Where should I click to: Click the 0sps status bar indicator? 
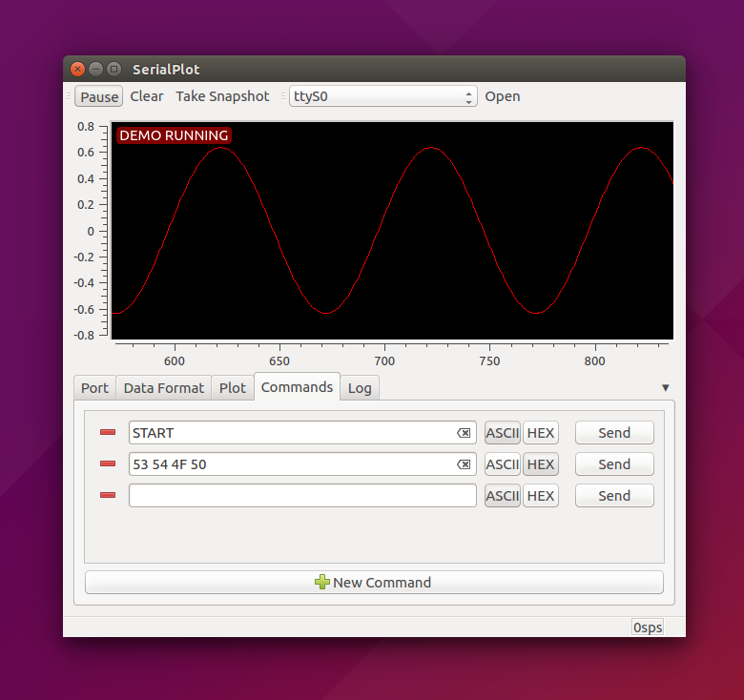tap(648, 627)
